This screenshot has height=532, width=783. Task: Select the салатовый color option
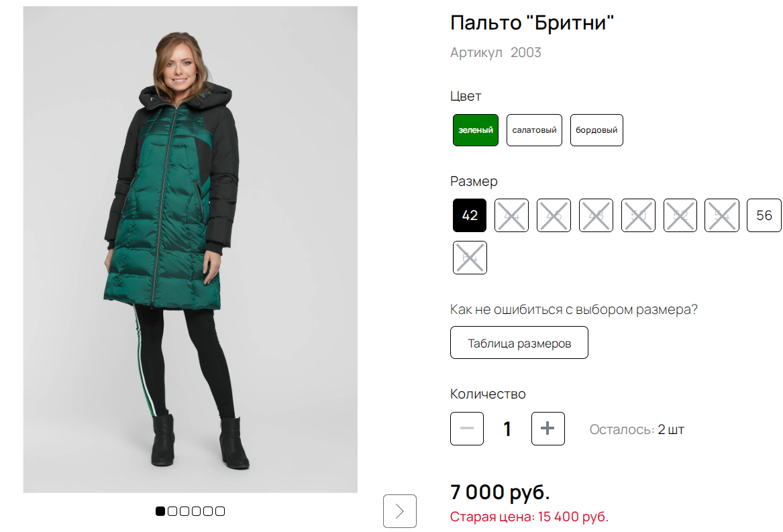pos(534,130)
